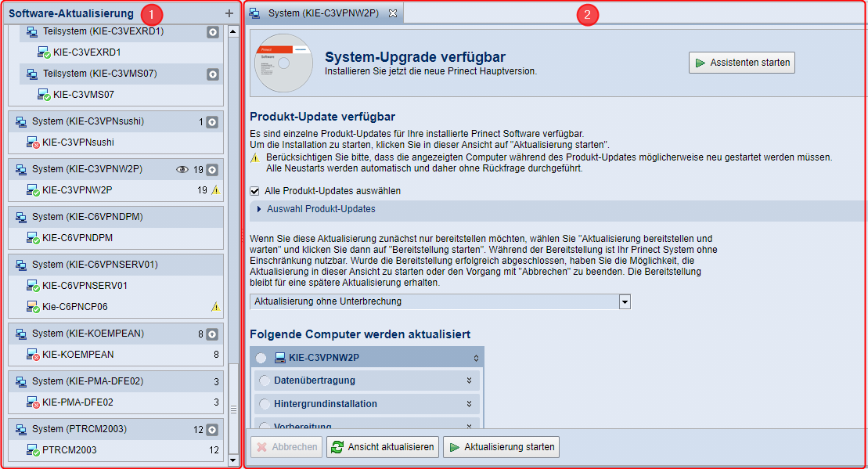Select Teilsystem (KIE-C3VMS07) entry
Image resolution: width=868 pixels, height=469 pixels.
tap(121, 74)
